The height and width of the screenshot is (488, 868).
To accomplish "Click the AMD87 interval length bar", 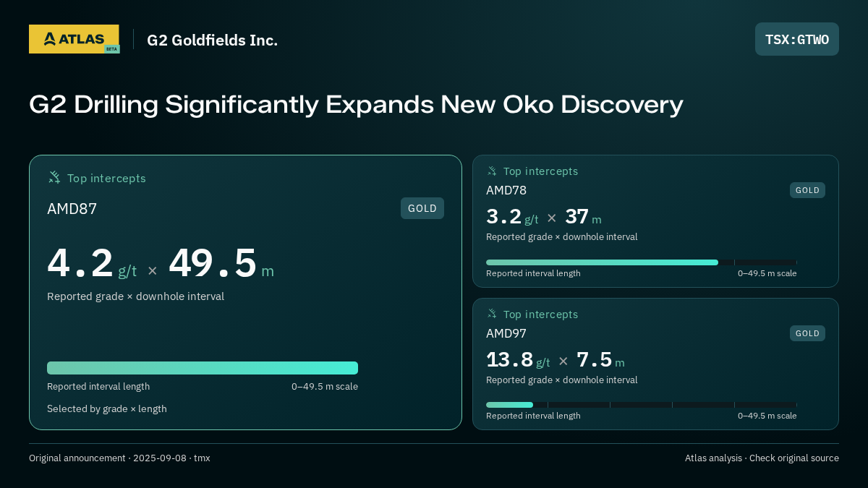I will (x=203, y=368).
